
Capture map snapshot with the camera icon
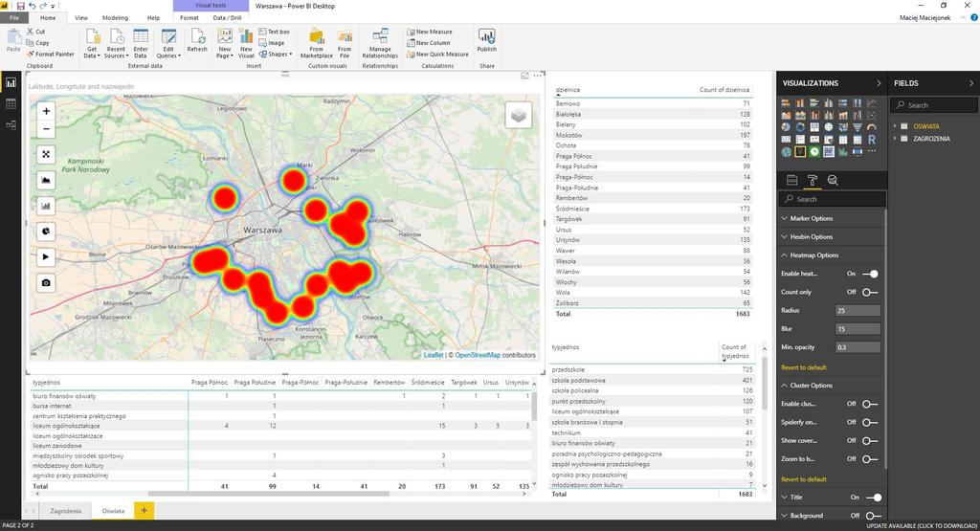point(46,282)
